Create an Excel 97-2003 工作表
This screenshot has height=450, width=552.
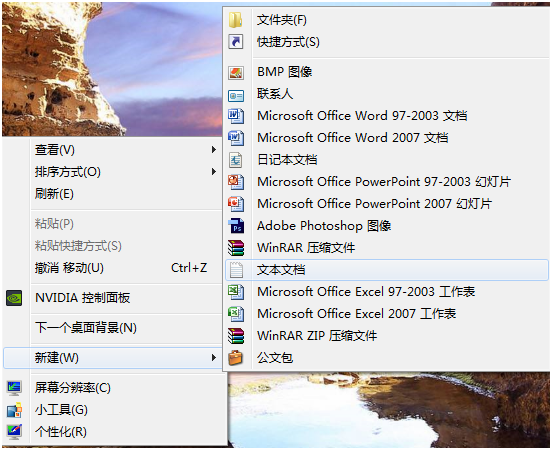pos(387,292)
